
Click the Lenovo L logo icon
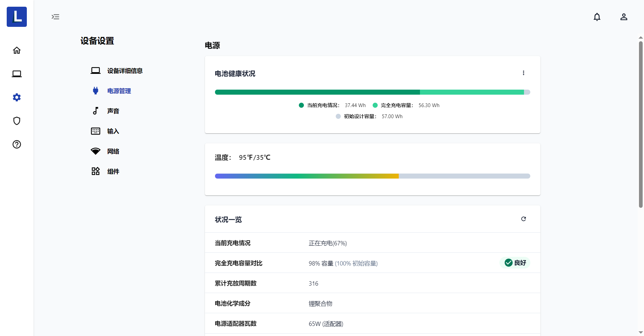click(17, 17)
